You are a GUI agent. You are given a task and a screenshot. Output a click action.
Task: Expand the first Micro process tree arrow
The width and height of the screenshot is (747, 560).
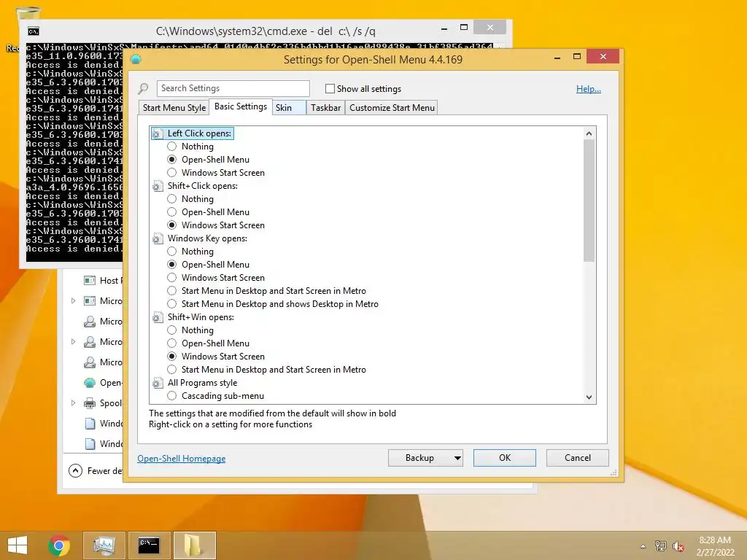click(x=74, y=301)
